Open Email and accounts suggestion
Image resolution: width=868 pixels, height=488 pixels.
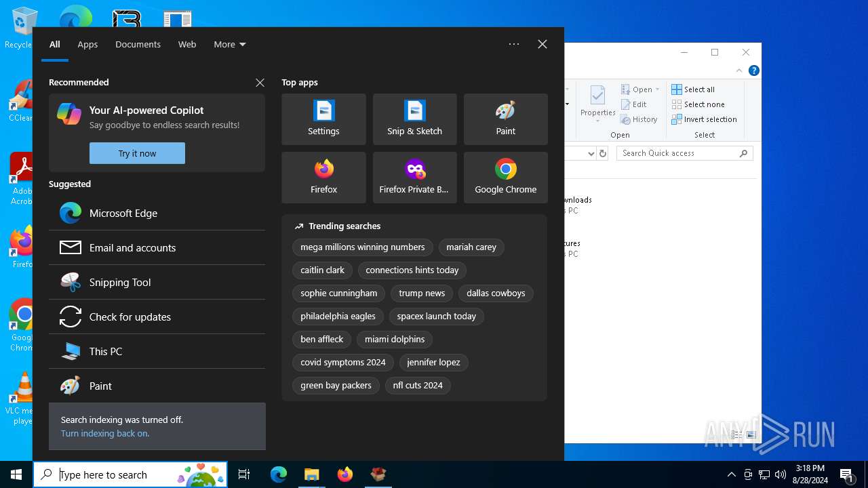tap(157, 247)
